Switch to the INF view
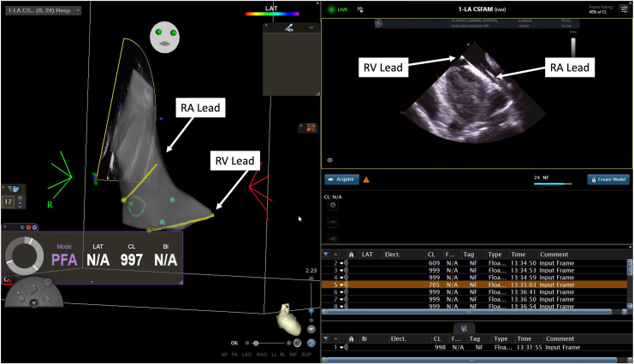The height and width of the screenshot is (364, 634). [293, 355]
